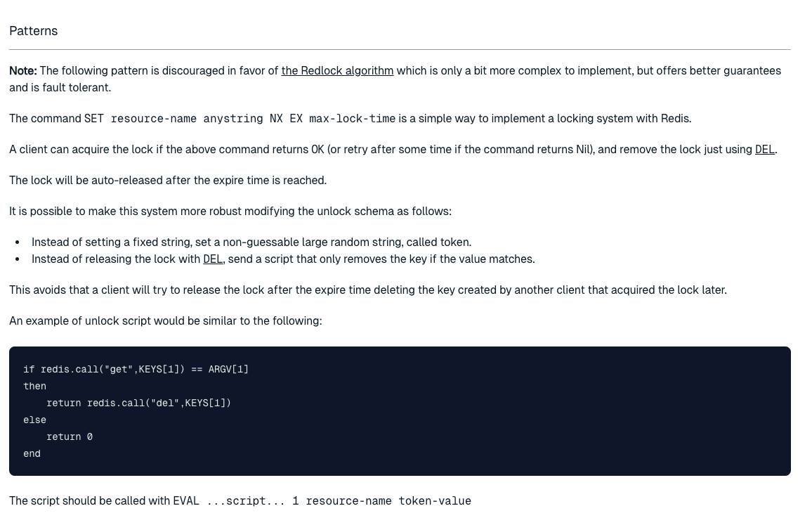Follow the DEL link ending the lock-removal sentence
The width and height of the screenshot is (812, 525).
coord(764,150)
